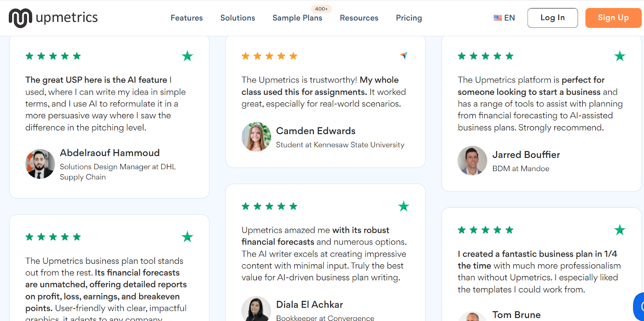Click 'The great USP here is the AI feature' text
Image resolution: width=644 pixels, height=321 pixels.
[x=96, y=80]
